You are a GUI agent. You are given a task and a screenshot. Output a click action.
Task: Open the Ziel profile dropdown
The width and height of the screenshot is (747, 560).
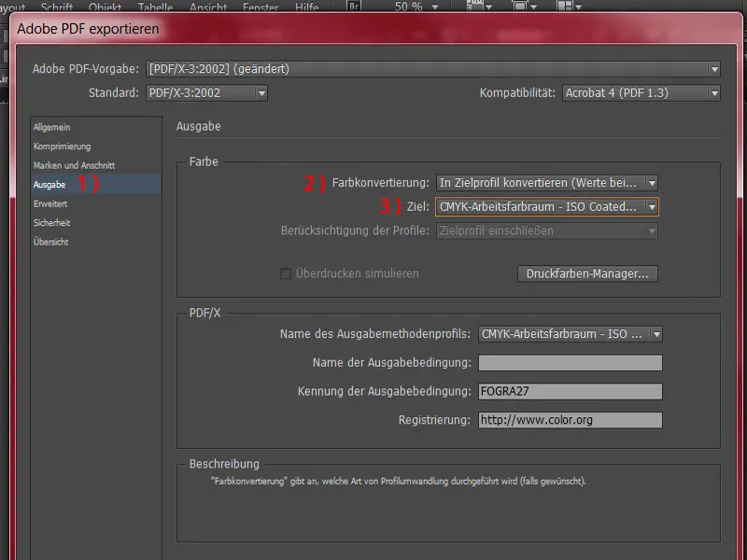(651, 206)
